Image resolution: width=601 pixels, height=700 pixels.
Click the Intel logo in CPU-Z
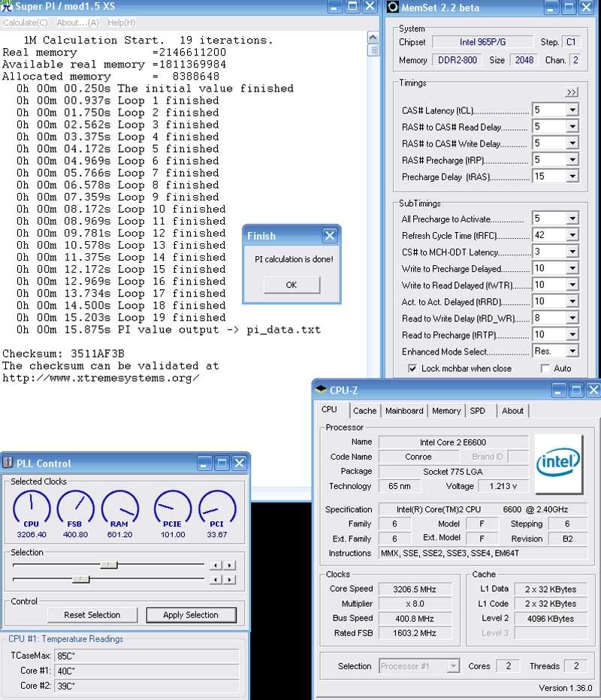559,463
